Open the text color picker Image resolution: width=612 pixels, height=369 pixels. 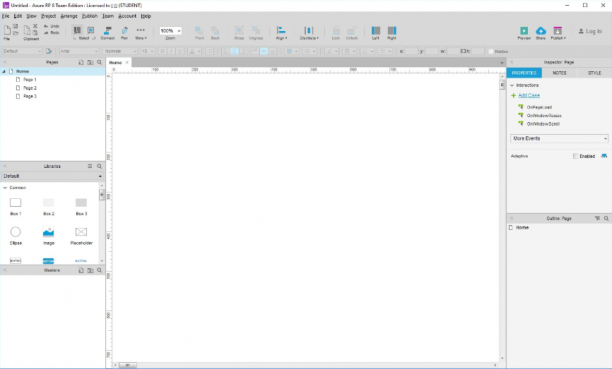click(x=194, y=51)
